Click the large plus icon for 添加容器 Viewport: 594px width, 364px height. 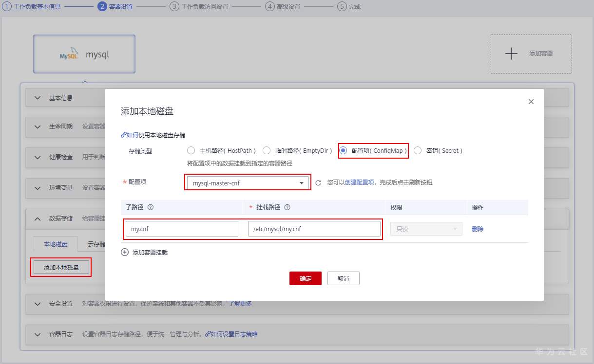[511, 54]
